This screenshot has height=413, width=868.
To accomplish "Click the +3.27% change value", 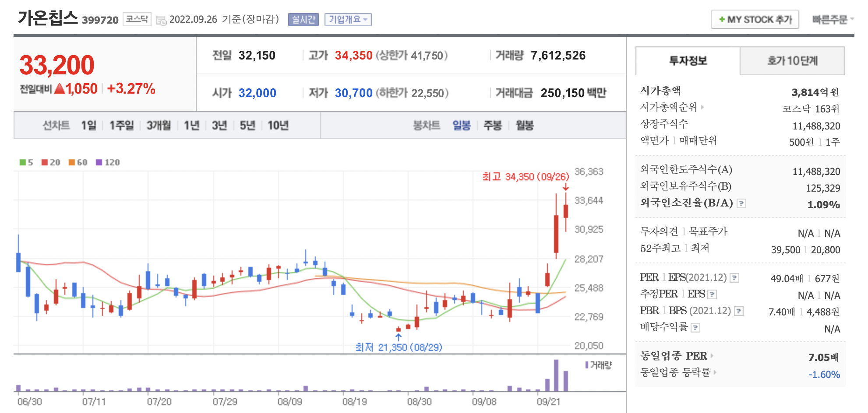I will pos(131,89).
